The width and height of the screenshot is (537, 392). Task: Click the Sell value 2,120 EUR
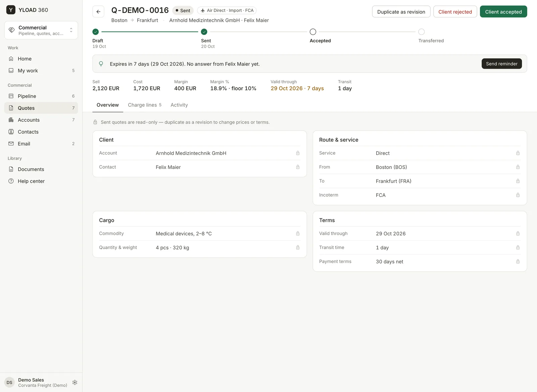pyautogui.click(x=106, y=89)
